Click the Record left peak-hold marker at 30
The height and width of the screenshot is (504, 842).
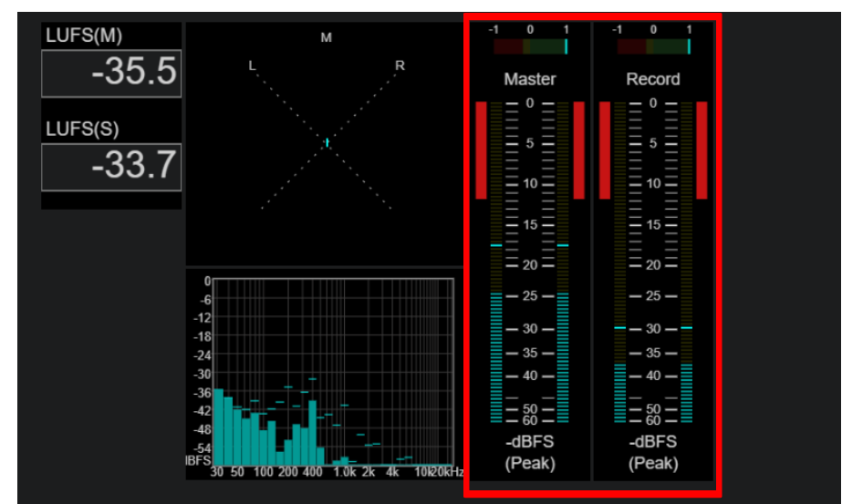(x=620, y=327)
